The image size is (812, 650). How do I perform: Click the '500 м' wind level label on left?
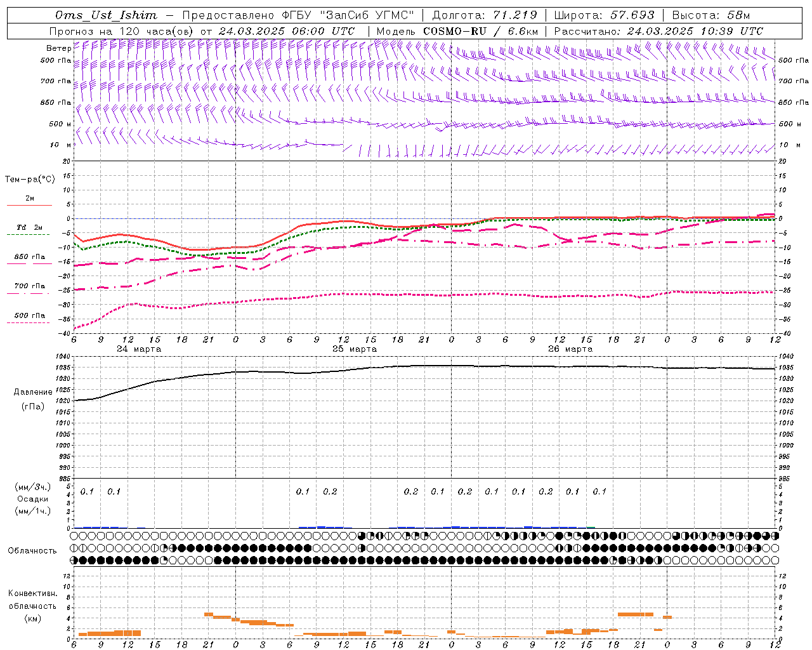coord(60,124)
